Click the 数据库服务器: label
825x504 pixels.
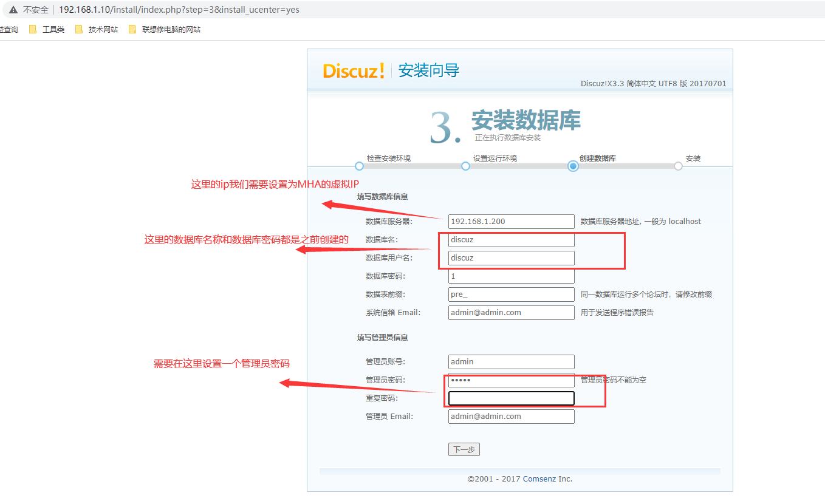click(389, 222)
